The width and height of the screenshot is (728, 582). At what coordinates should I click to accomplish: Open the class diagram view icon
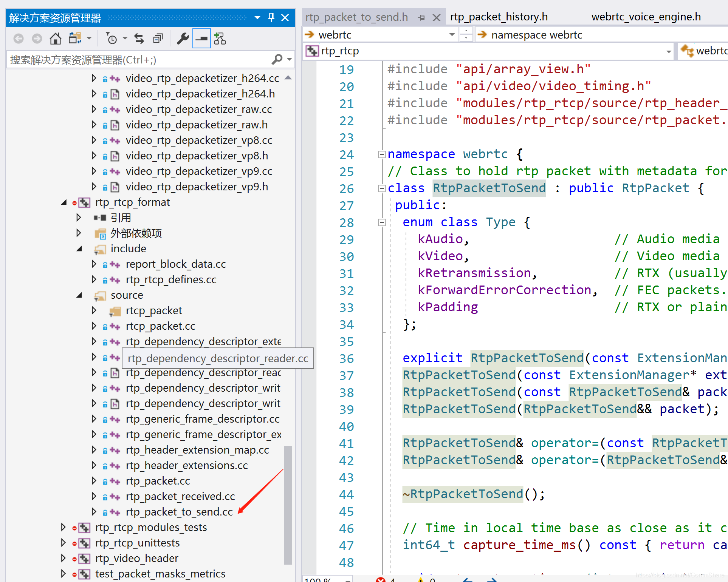[x=220, y=39]
